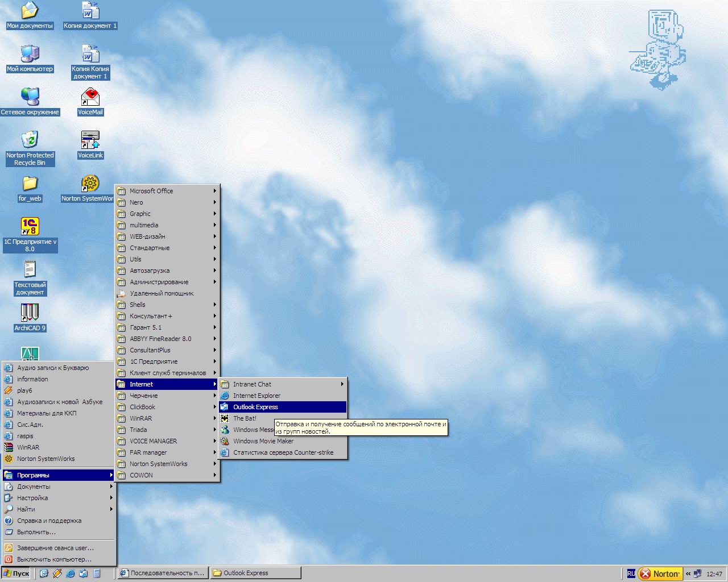Viewport: 728px width, 582px height.
Task: Expand the Microsoft Office program group
Action: pyautogui.click(x=167, y=191)
